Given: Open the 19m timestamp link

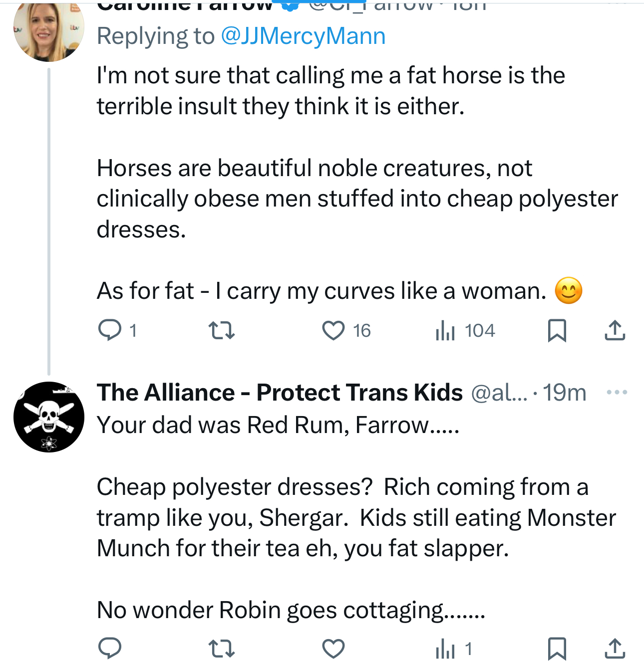Looking at the screenshot, I should 565,393.
